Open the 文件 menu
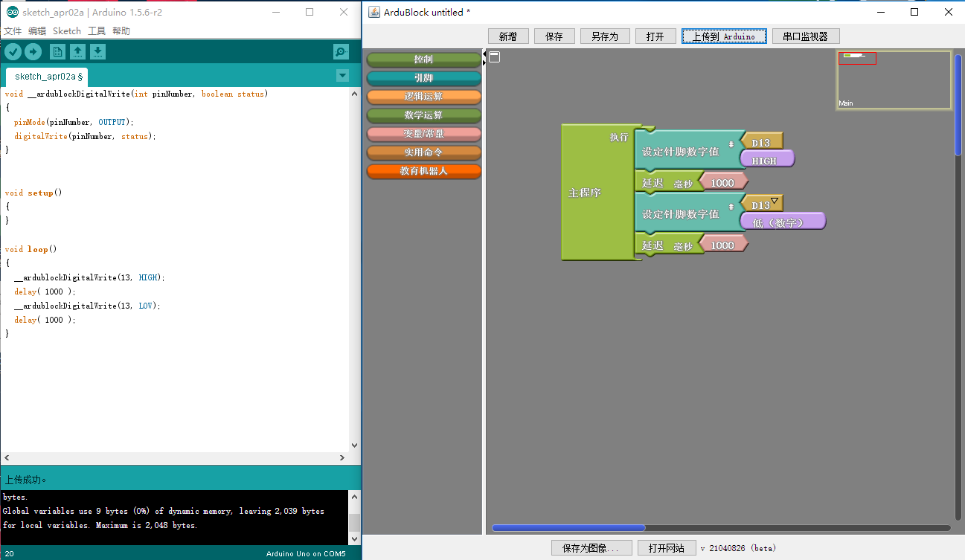This screenshot has height=560, width=965. click(x=13, y=30)
